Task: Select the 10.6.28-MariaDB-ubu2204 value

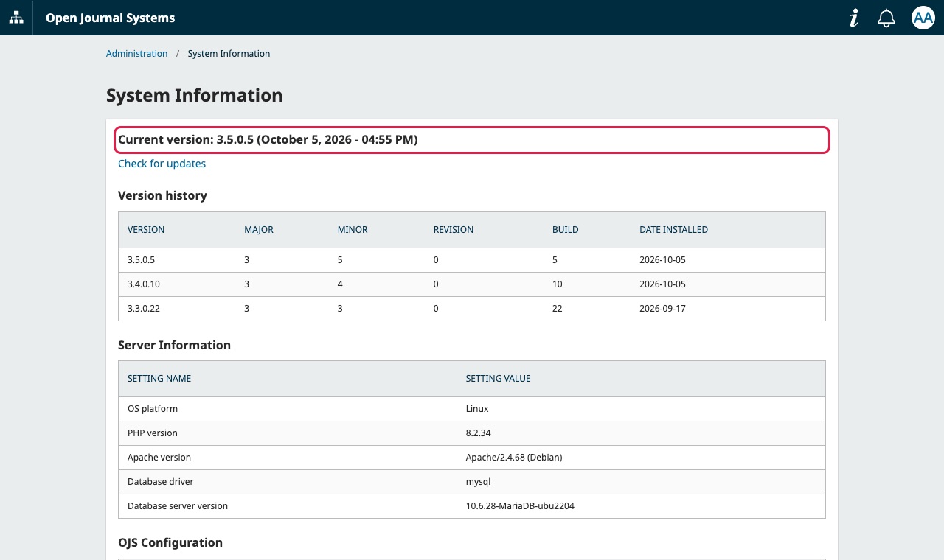Action: click(x=520, y=506)
